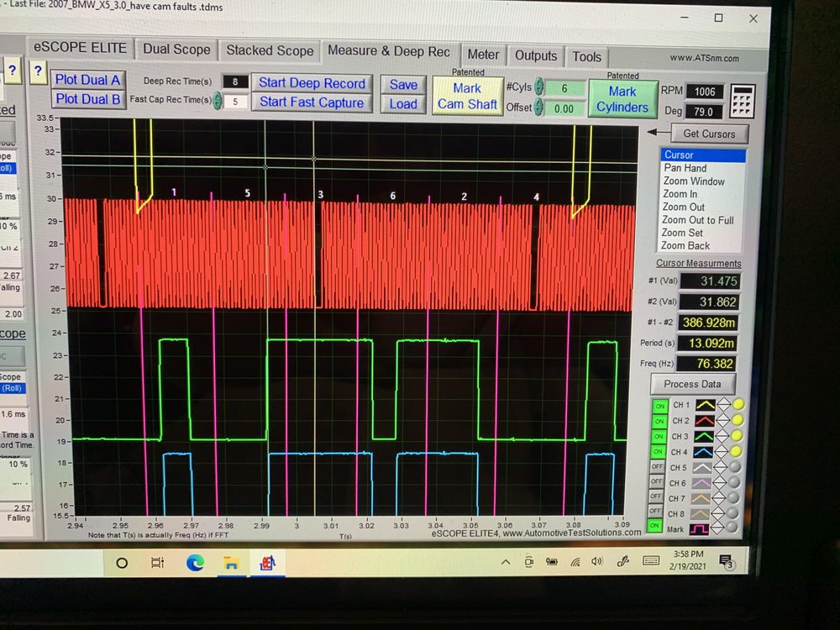Open the calculator icon beside RPM
Image resolution: width=840 pixels, height=630 pixels.
pos(743,100)
